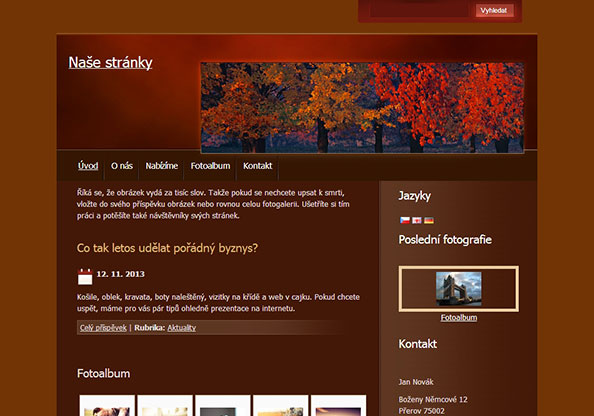Viewport: 594px width, 416px height.
Task: Open the Naše stránky site title link
Action: (110, 63)
